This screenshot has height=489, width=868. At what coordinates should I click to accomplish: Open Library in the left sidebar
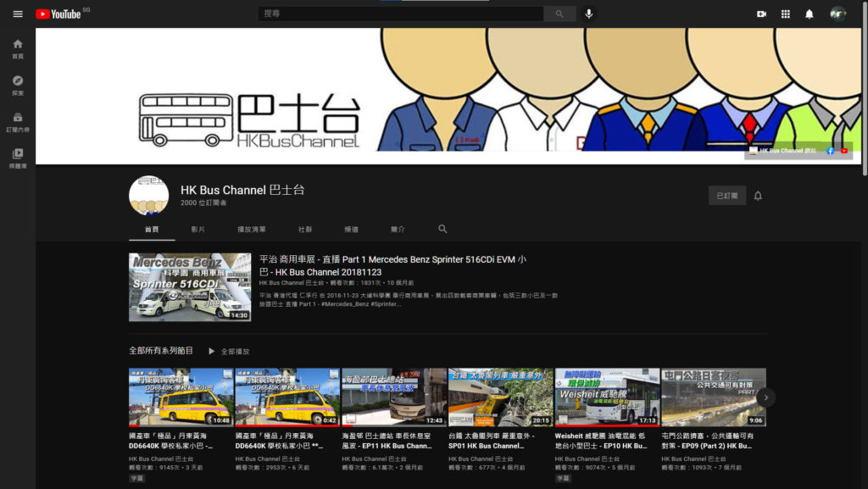pos(18,158)
